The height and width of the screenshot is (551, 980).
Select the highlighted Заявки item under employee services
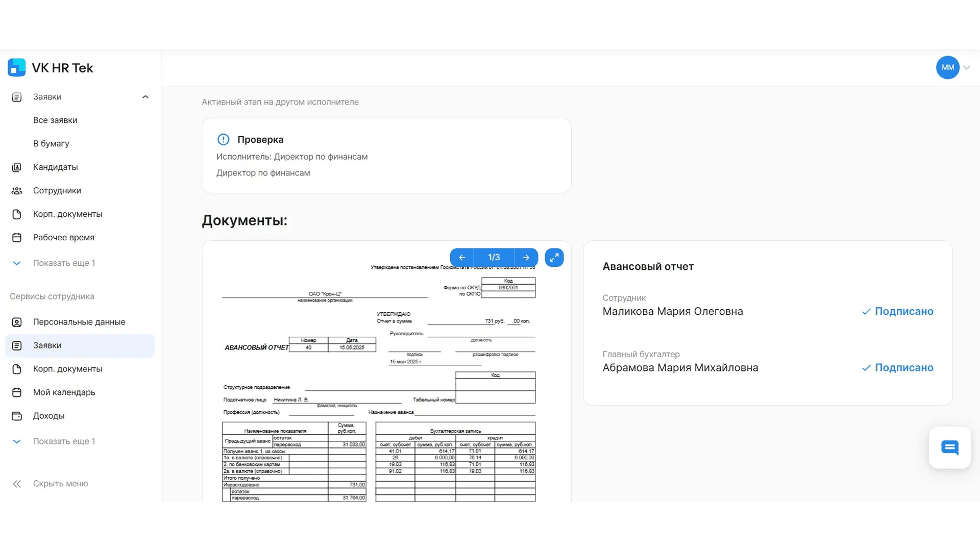[x=80, y=345]
